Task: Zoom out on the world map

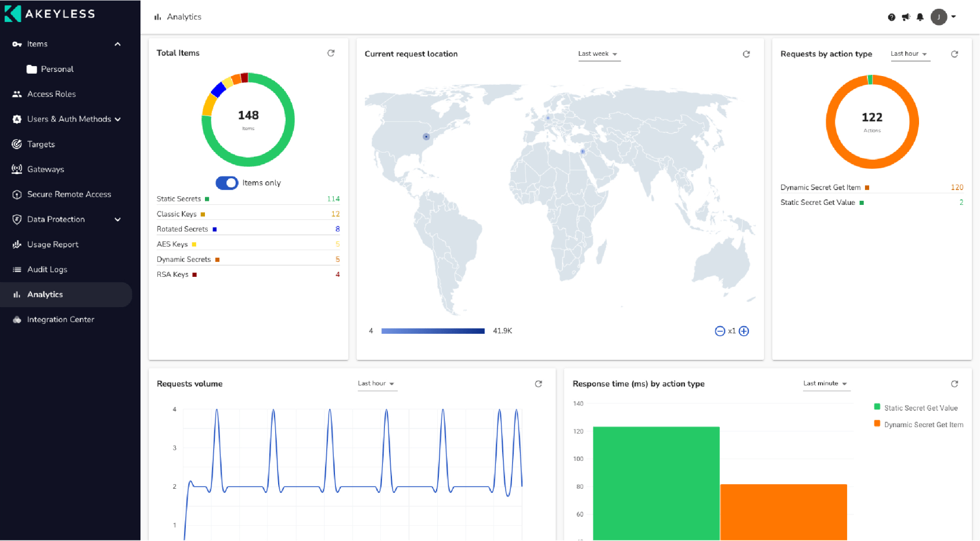Action: [719, 331]
